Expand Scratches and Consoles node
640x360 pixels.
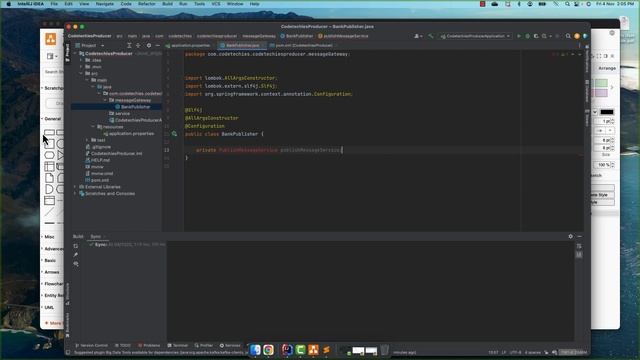coord(75,193)
